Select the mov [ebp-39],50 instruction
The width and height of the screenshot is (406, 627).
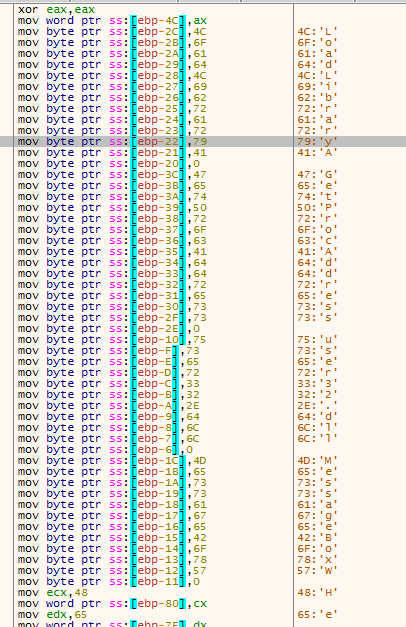112,208
